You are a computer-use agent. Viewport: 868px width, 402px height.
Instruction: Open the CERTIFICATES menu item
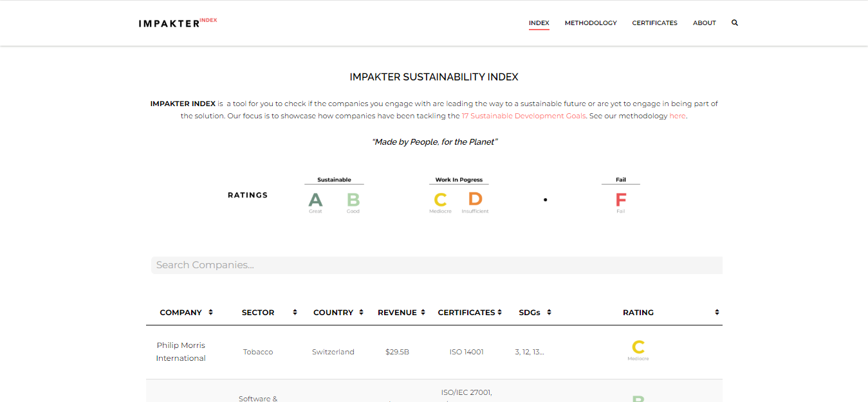pos(654,23)
